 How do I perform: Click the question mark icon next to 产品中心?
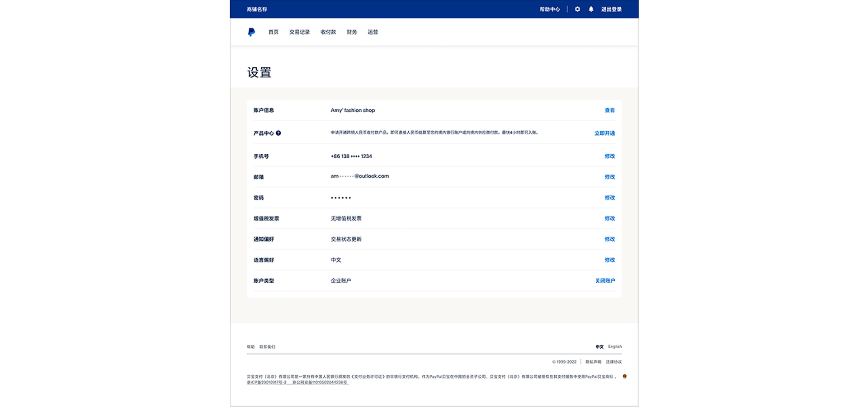tap(279, 133)
